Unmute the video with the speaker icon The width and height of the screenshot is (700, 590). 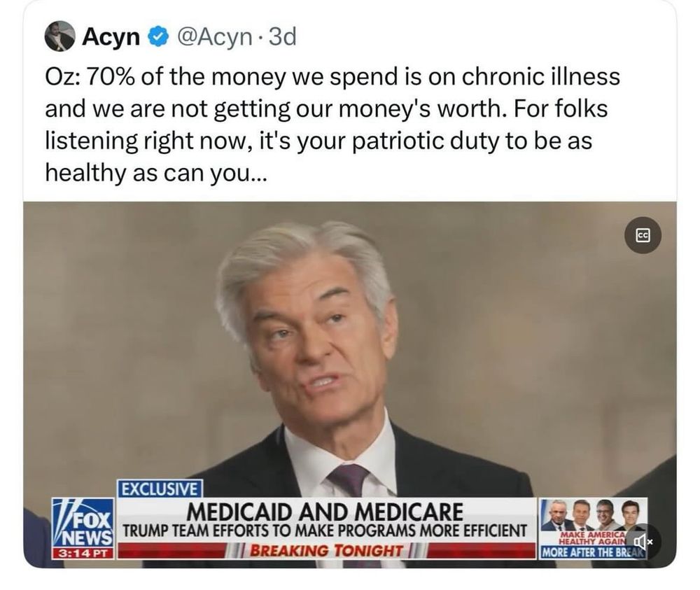pos(643,541)
